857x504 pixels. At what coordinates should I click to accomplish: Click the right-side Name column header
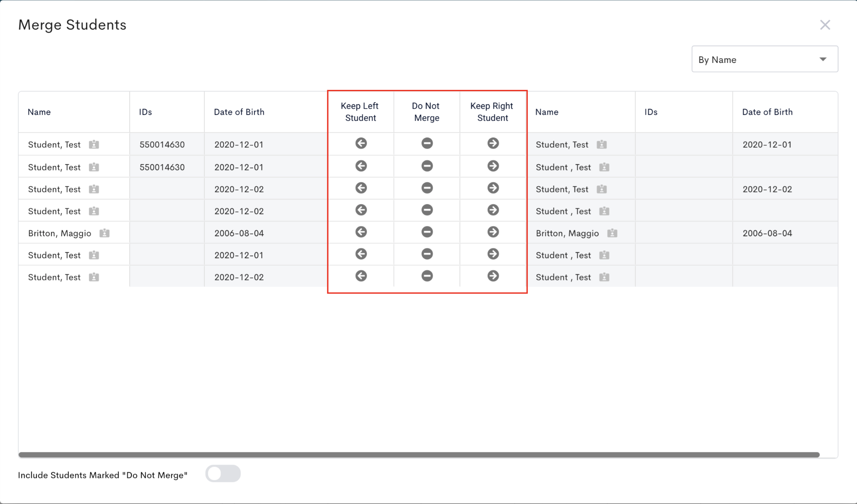pos(581,112)
